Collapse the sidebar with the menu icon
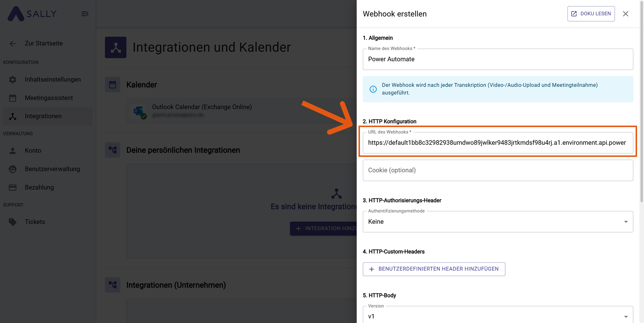This screenshot has height=323, width=644. [x=85, y=14]
